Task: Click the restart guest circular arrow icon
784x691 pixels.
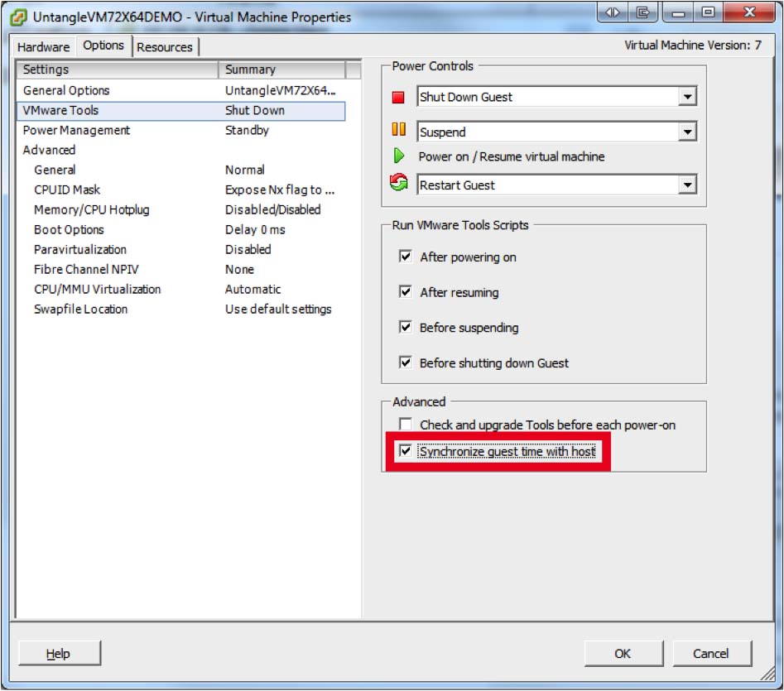Action: tap(398, 182)
